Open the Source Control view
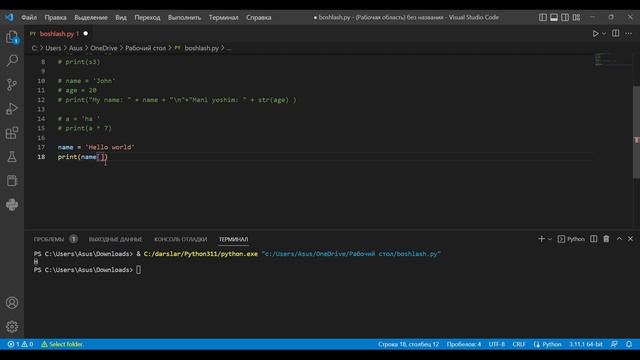Image resolution: width=640 pixels, height=360 pixels. pyautogui.click(x=12, y=84)
